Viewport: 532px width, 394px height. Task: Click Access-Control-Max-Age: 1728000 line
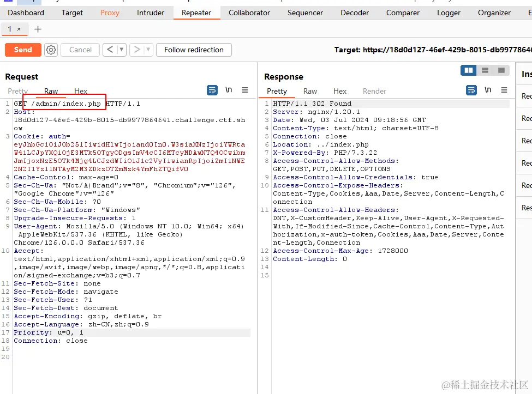click(x=340, y=251)
